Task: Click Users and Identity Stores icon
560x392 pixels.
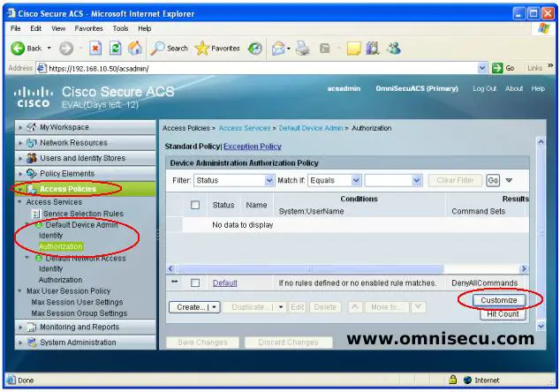Action: coord(32,158)
